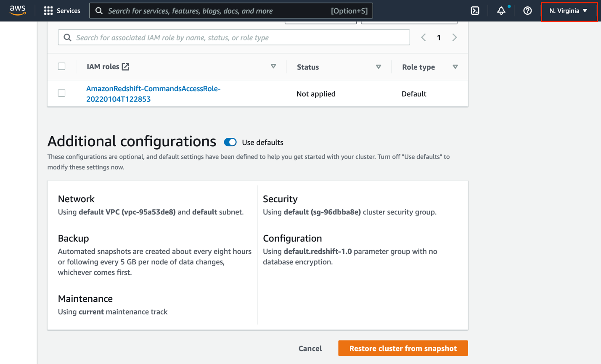This screenshot has height=364, width=601.
Task: Open the N. Virginia region dropdown
Action: pos(568,11)
